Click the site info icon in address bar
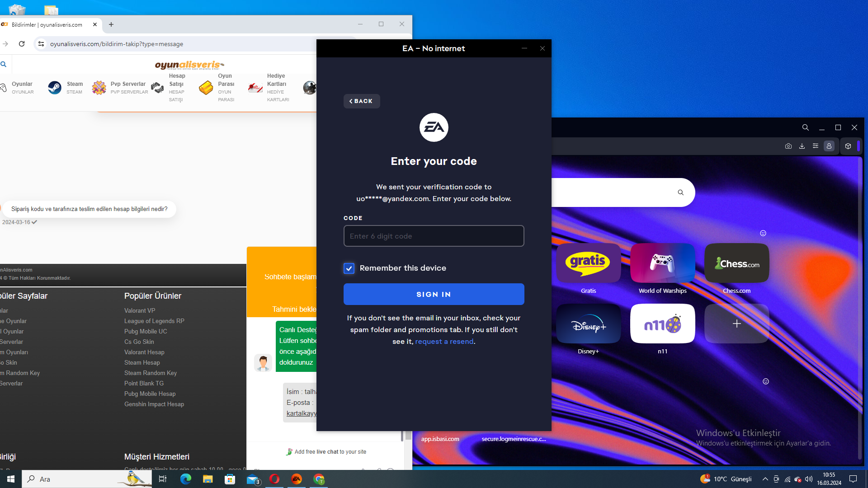This screenshot has width=868, height=488. coord(41,44)
